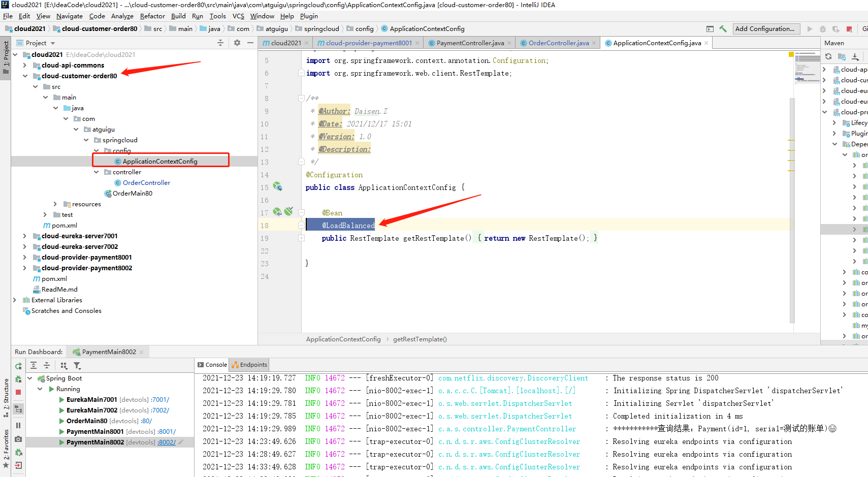The image size is (868, 477).
Task: Click Reimport All Maven Projects icon
Action: pyautogui.click(x=828, y=56)
